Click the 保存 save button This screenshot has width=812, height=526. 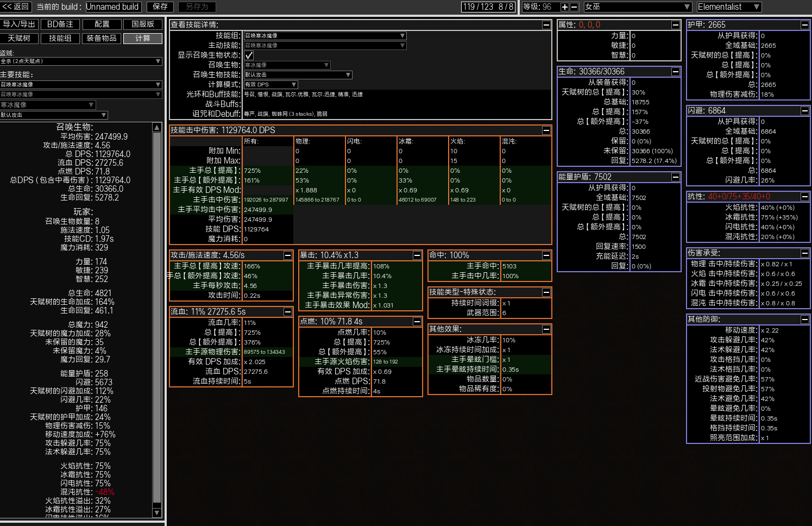(x=160, y=7)
